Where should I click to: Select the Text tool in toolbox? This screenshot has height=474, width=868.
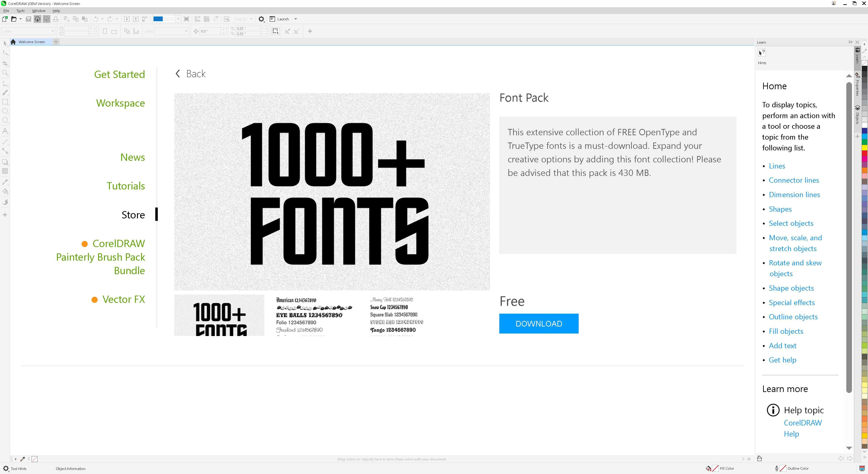click(5, 131)
